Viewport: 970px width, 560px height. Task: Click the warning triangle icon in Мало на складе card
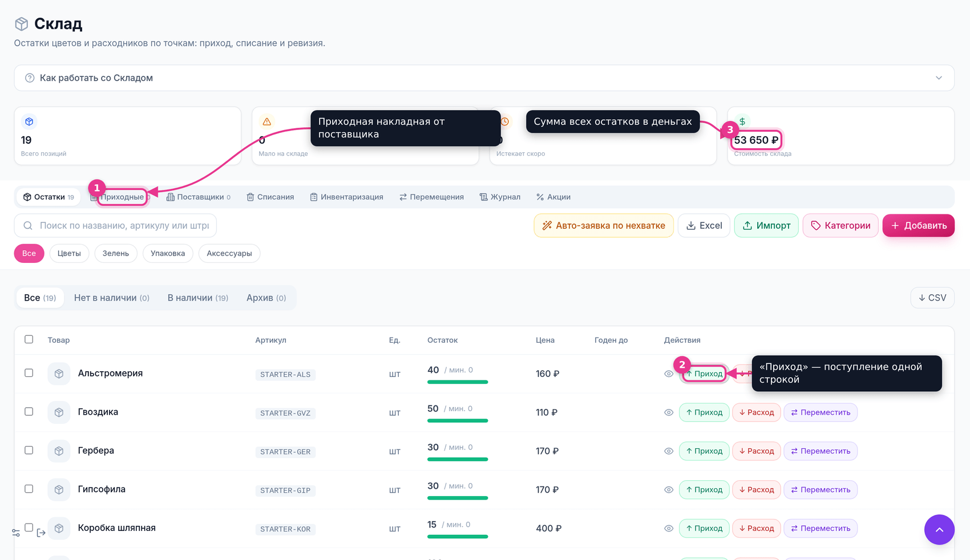(x=266, y=121)
